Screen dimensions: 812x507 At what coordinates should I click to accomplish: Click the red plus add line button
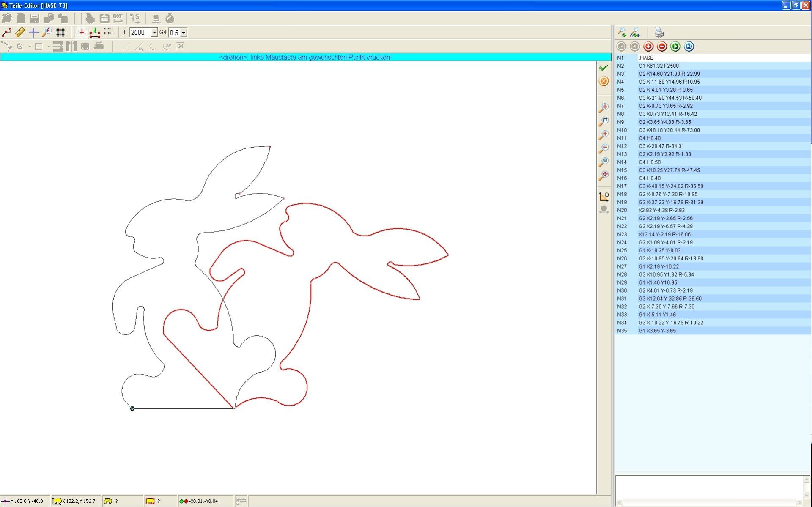click(x=648, y=47)
